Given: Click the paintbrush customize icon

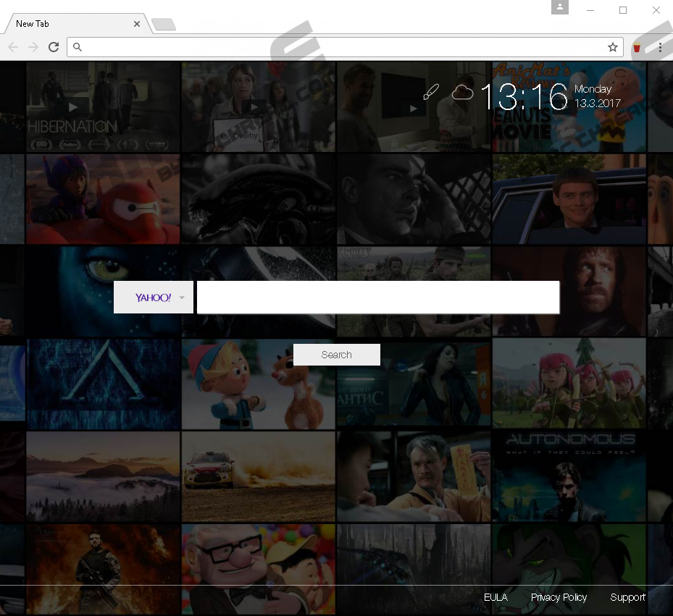Looking at the screenshot, I should click(x=431, y=92).
